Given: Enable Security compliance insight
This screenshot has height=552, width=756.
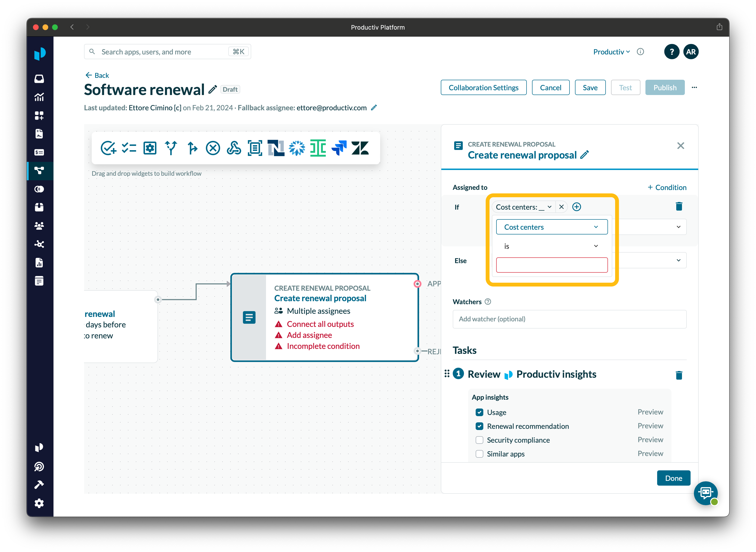Looking at the screenshot, I should [x=479, y=440].
